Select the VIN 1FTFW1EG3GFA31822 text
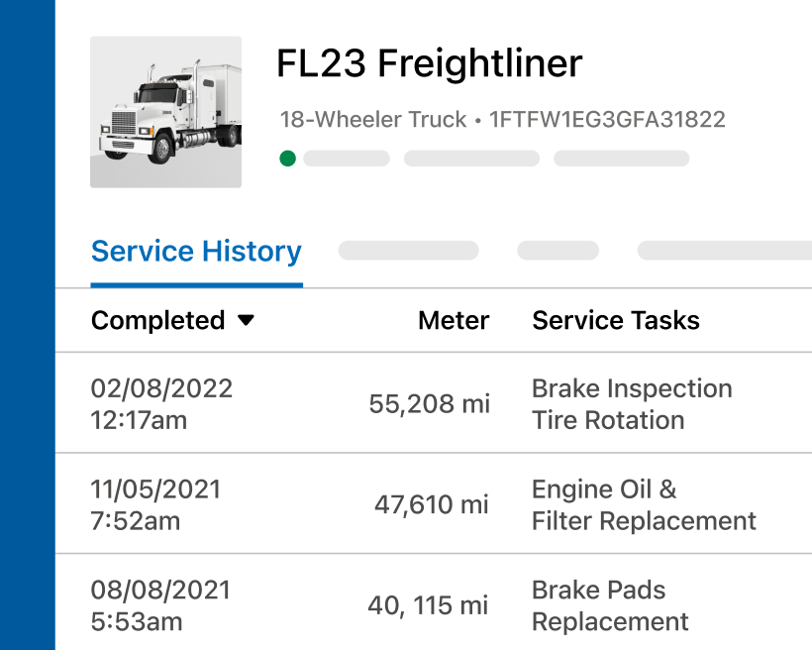This screenshot has width=812, height=650. click(x=607, y=119)
